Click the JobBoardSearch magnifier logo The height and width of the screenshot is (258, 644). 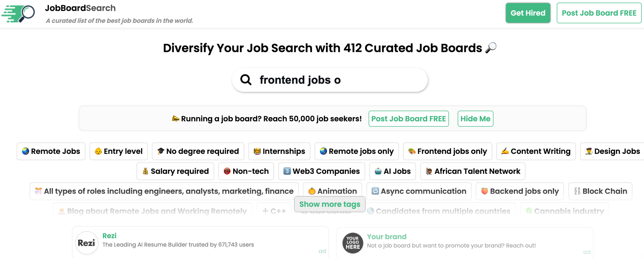click(19, 14)
